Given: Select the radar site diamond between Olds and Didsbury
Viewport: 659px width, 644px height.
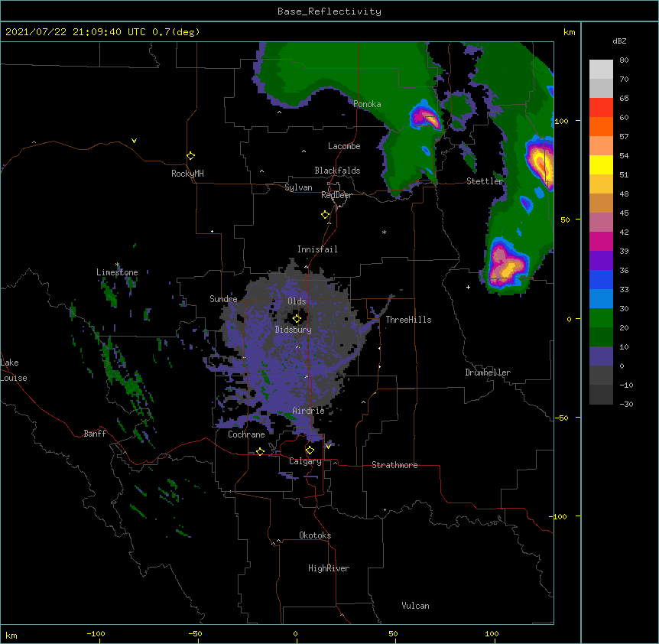Looking at the screenshot, I should pos(297,319).
